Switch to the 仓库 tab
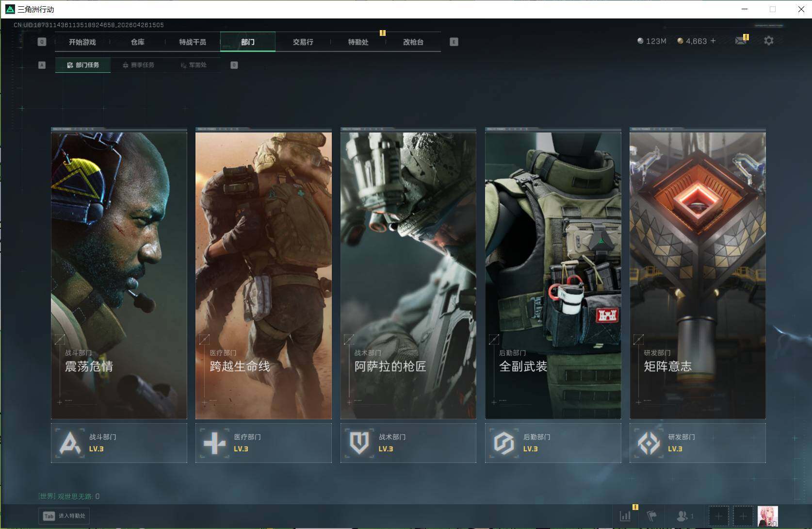The width and height of the screenshot is (812, 529). pyautogui.click(x=137, y=42)
